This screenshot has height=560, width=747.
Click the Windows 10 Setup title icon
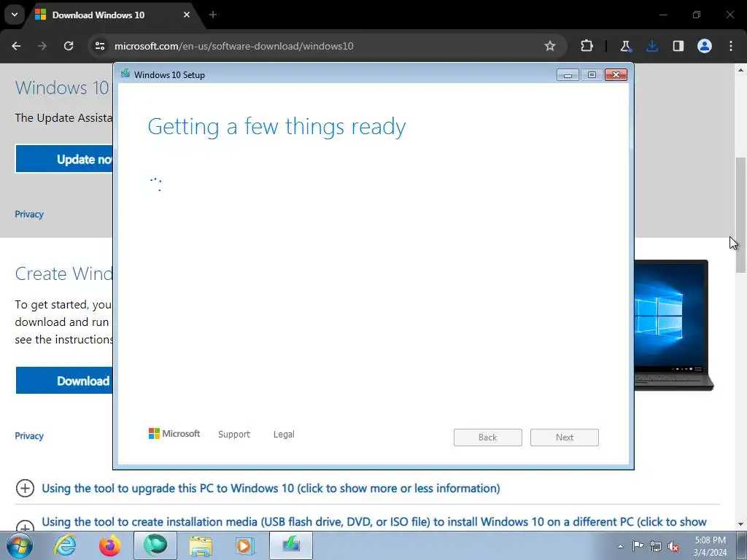tap(125, 74)
